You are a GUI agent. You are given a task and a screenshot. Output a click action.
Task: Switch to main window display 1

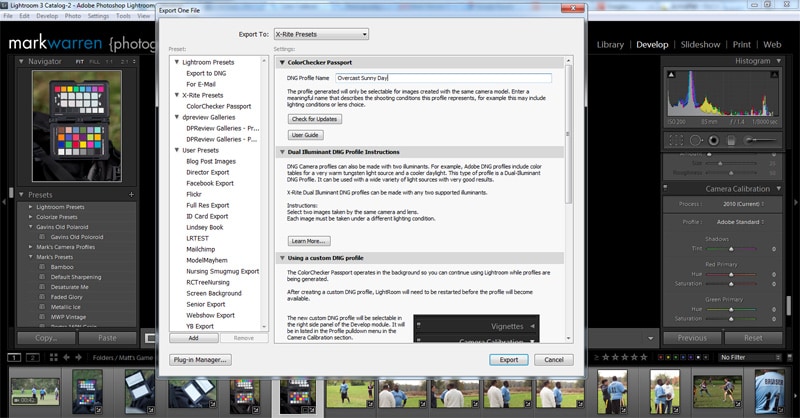pyautogui.click(x=14, y=357)
